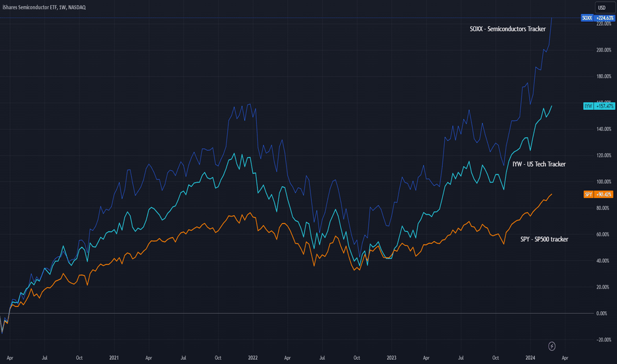Click the 2023 label on time axis
Image resolution: width=617 pixels, height=364 pixels.
click(391, 357)
